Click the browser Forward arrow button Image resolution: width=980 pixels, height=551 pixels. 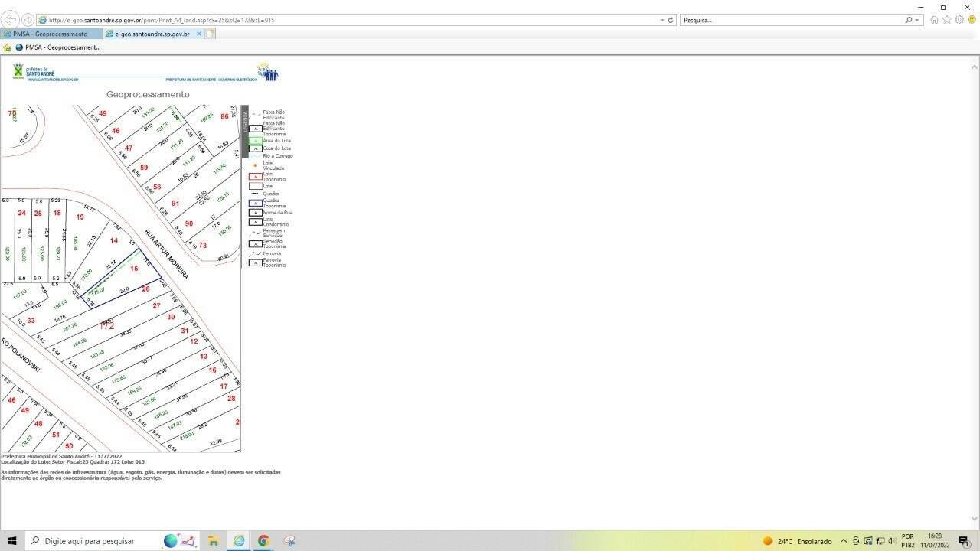tap(28, 20)
